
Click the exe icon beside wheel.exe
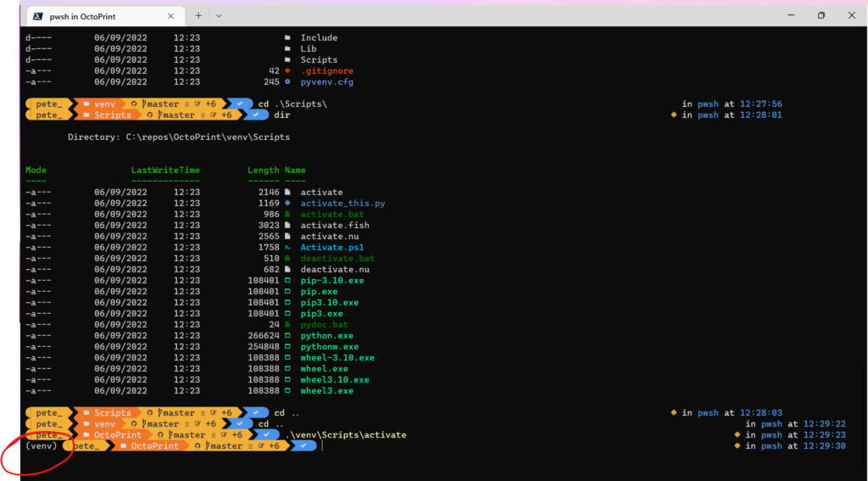tap(287, 369)
